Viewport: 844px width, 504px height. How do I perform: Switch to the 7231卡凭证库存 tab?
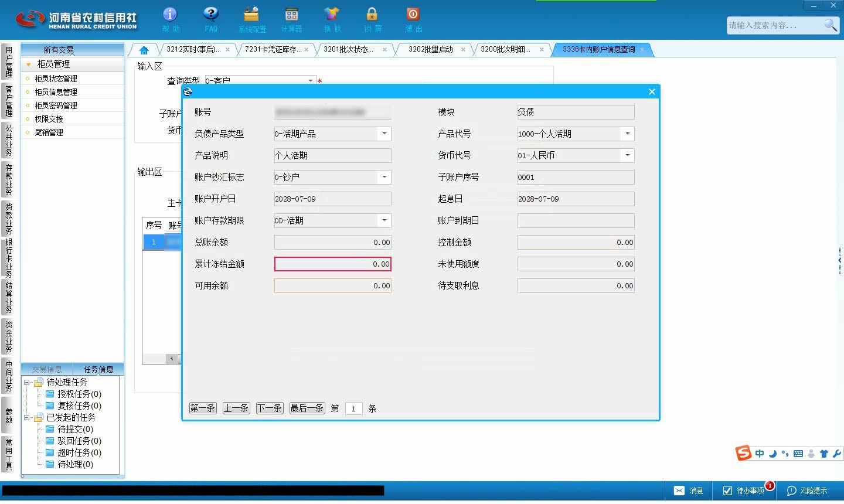(273, 49)
